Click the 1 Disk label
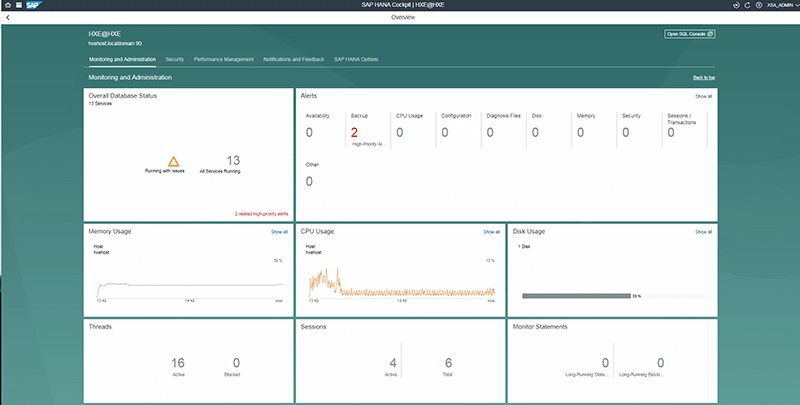 [x=524, y=247]
